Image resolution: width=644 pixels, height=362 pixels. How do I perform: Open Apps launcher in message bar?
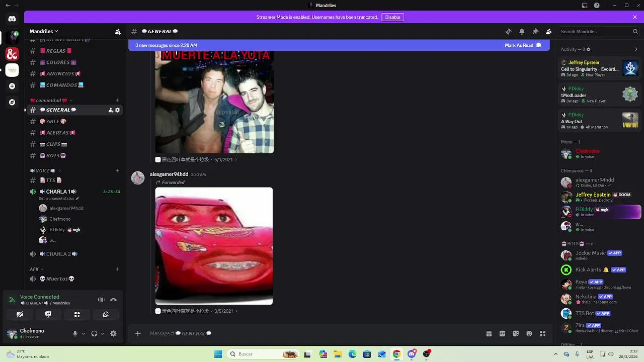click(542, 333)
